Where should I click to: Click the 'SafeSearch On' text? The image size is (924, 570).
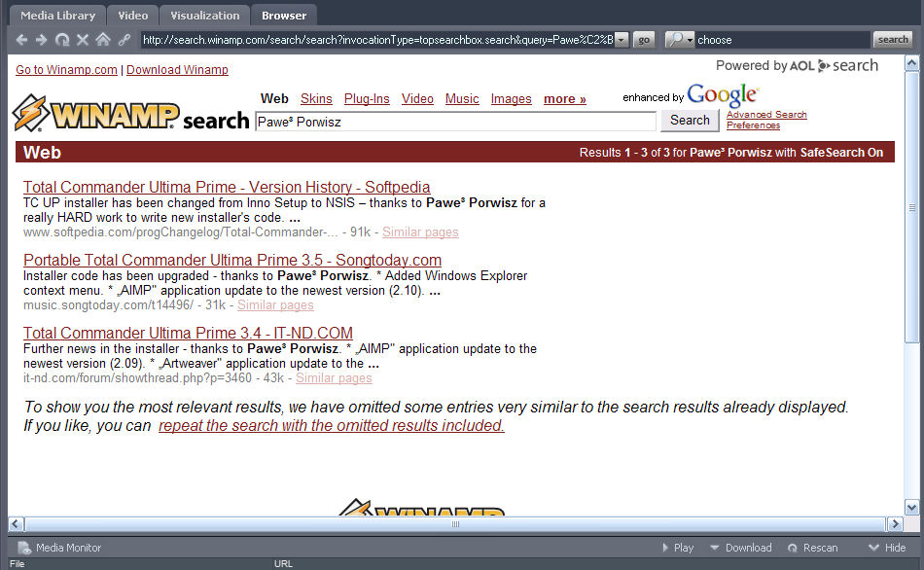[841, 153]
